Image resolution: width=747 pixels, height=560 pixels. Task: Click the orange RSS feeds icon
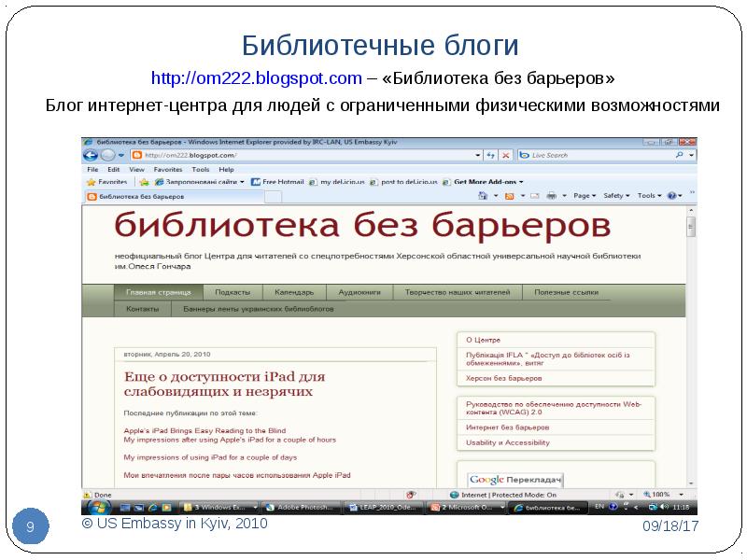pos(509,196)
